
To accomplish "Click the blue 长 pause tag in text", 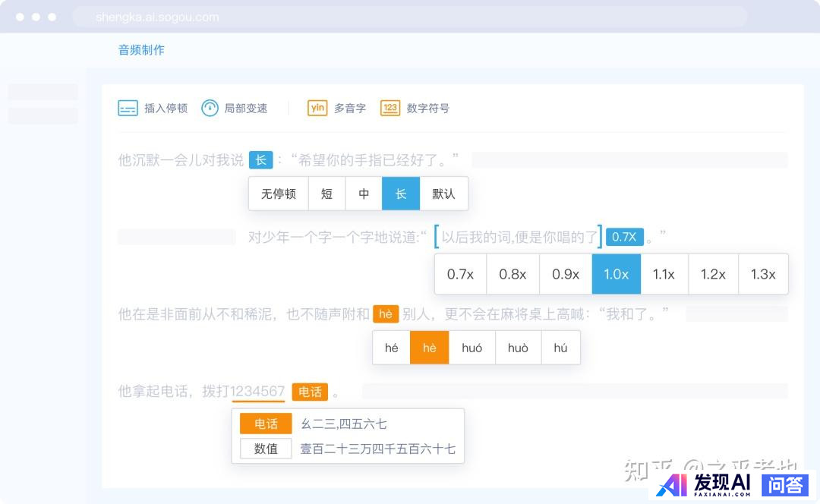I will 260,160.
